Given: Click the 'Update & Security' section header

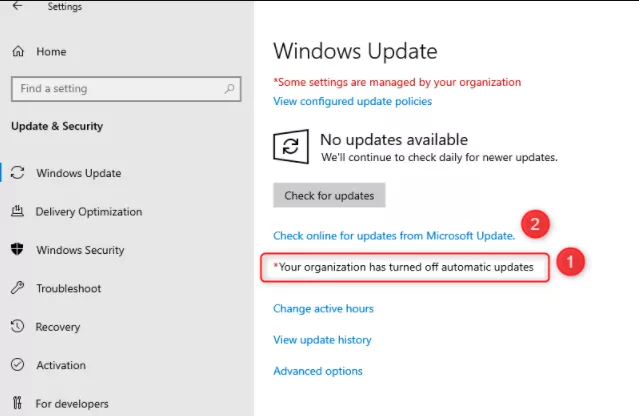Looking at the screenshot, I should [57, 126].
